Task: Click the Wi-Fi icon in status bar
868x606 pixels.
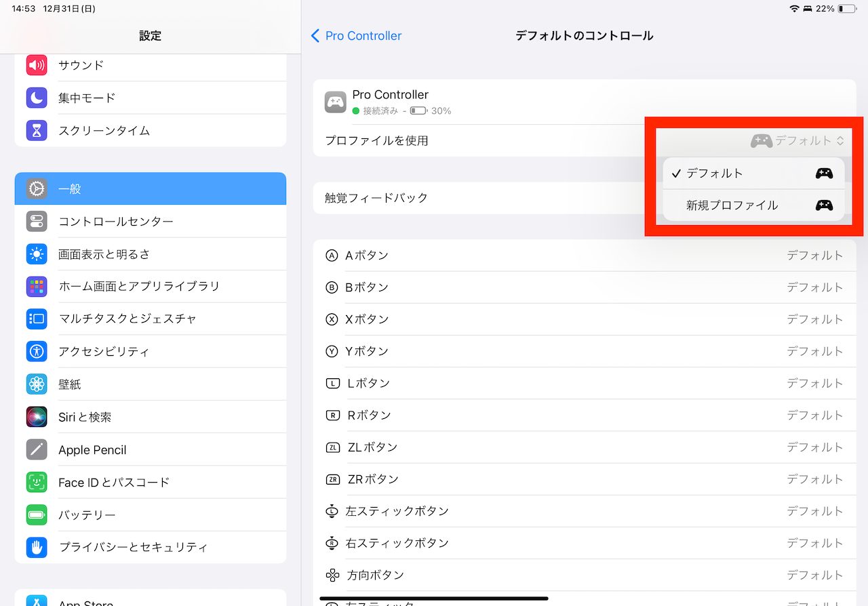Action: tap(794, 9)
